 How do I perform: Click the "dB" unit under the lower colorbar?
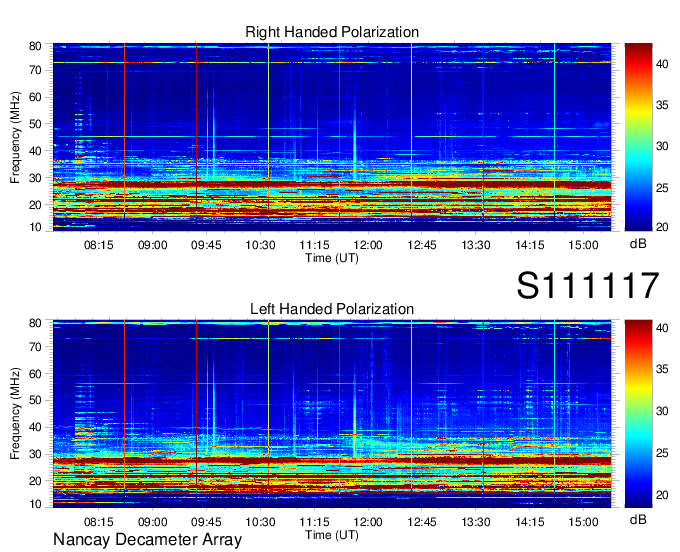coord(638,519)
